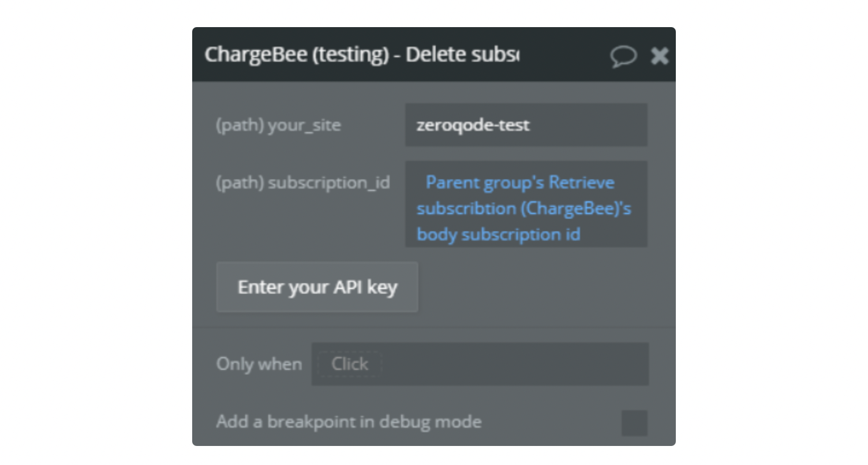The image size is (868, 465).
Task: Click the 'Click' placeholder beside Only when
Action: (350, 364)
